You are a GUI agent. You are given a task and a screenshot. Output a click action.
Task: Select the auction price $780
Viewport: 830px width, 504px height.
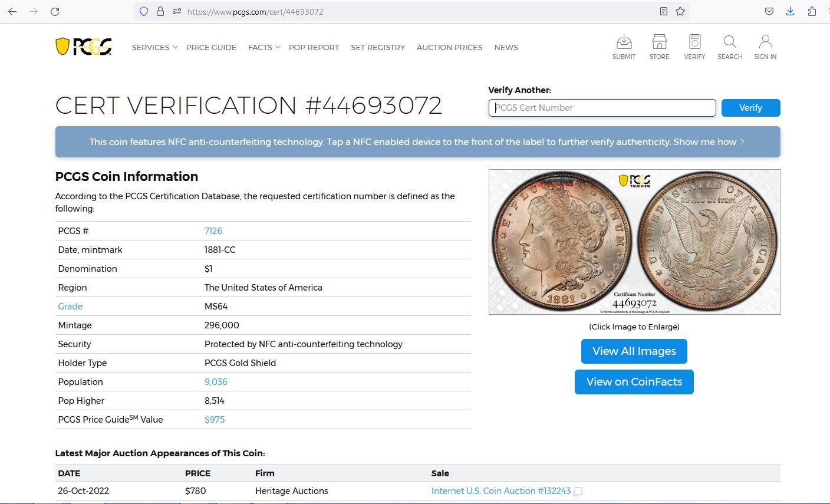coord(195,491)
